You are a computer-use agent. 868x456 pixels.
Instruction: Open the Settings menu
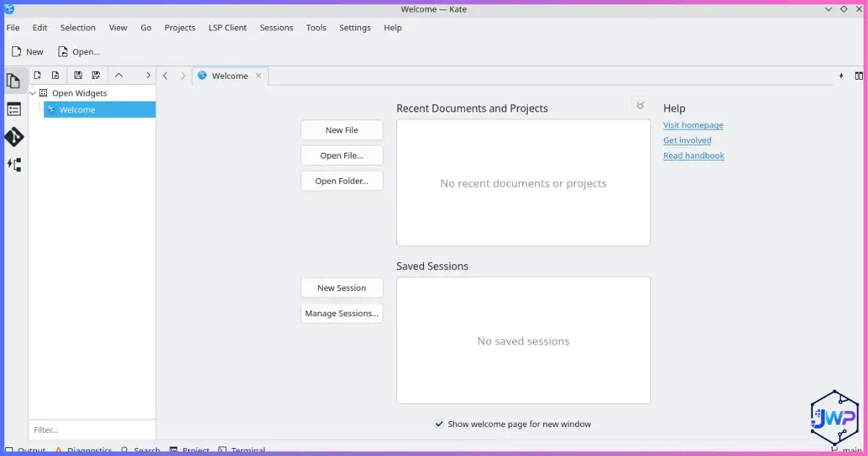coord(354,28)
